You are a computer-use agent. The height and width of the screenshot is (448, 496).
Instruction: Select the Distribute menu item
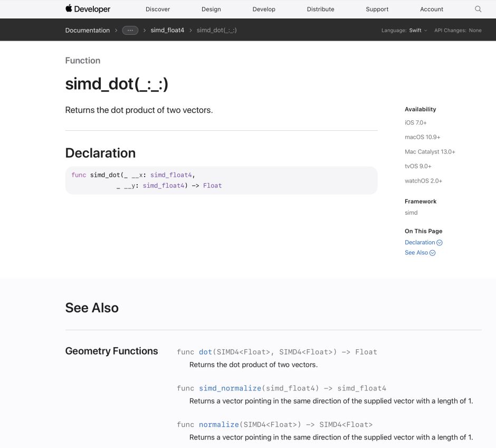click(x=320, y=9)
